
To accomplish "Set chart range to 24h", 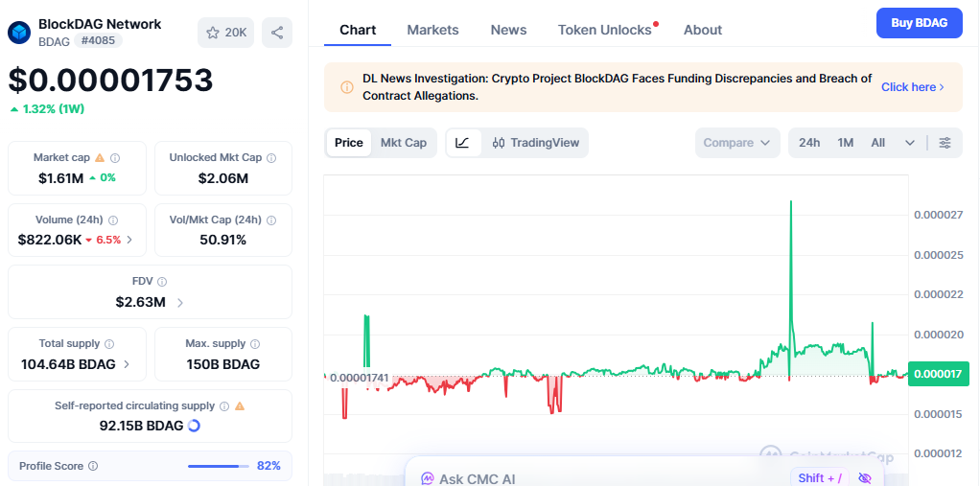I will tap(809, 143).
